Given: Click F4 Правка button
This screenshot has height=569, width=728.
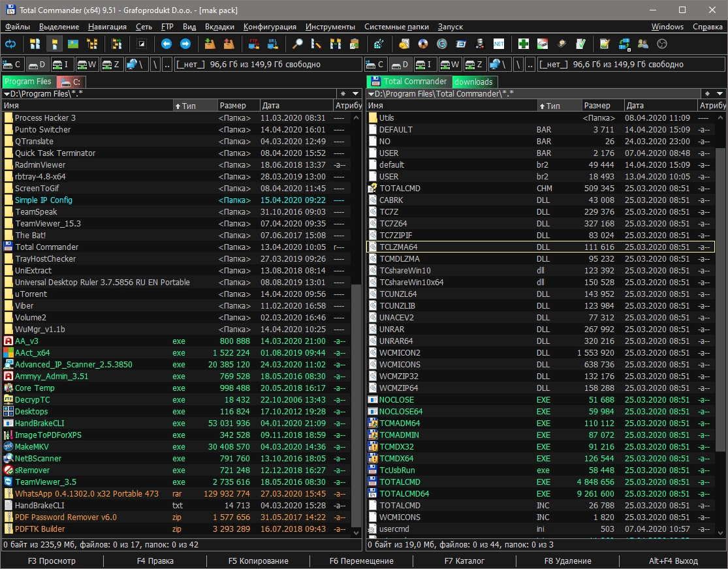Looking at the screenshot, I should click(x=155, y=561).
